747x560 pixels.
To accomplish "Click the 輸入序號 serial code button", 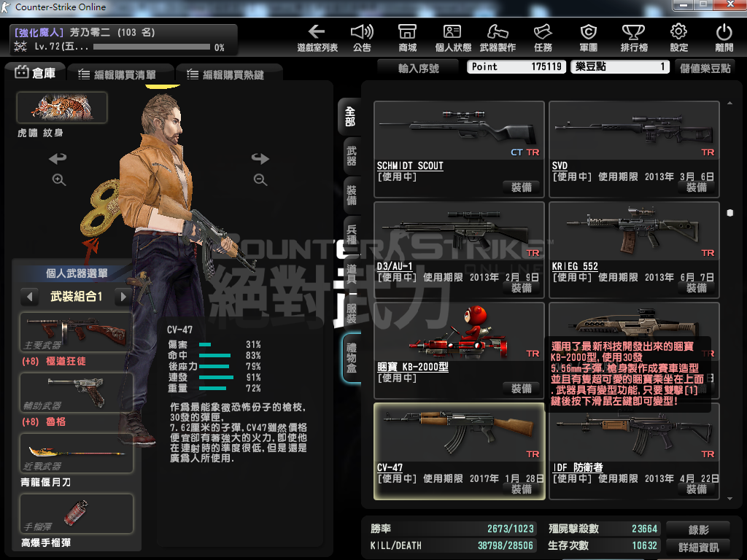I will 418,68.
